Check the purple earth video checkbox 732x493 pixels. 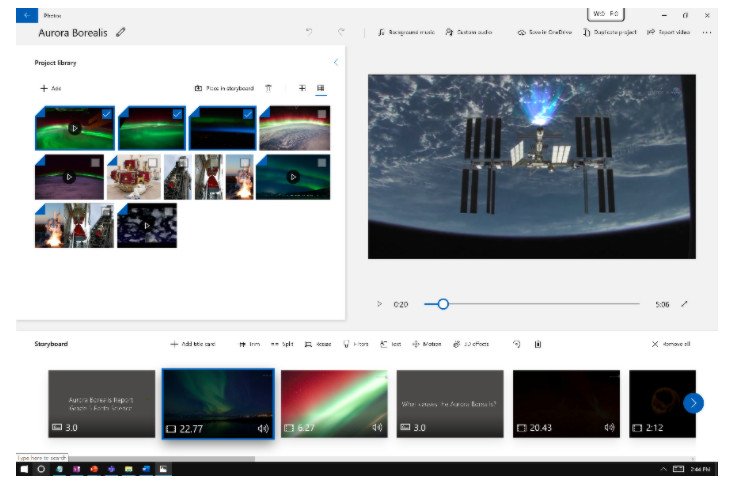(95, 162)
